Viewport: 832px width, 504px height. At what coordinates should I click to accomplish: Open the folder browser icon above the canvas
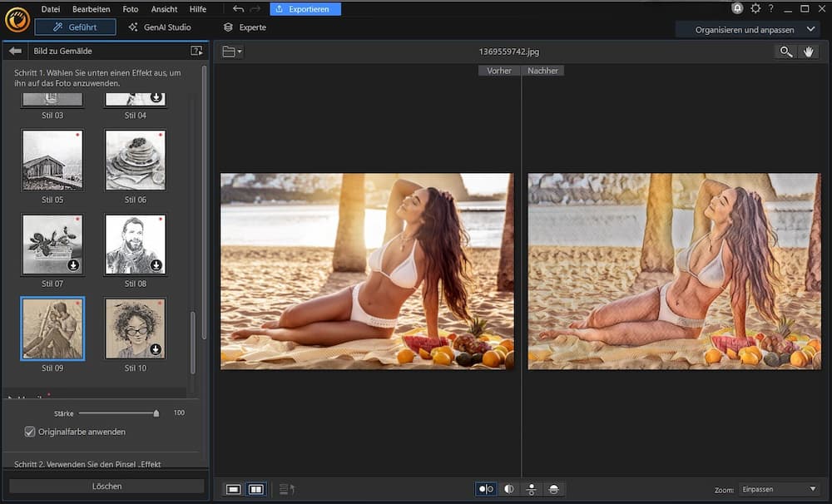(226, 52)
